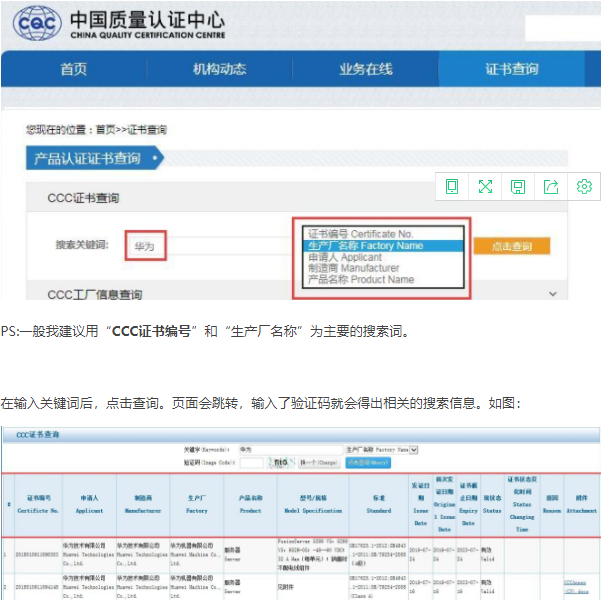Click the 关键字 Keywords input in results page
This screenshot has width=601, height=608.
tap(291, 449)
